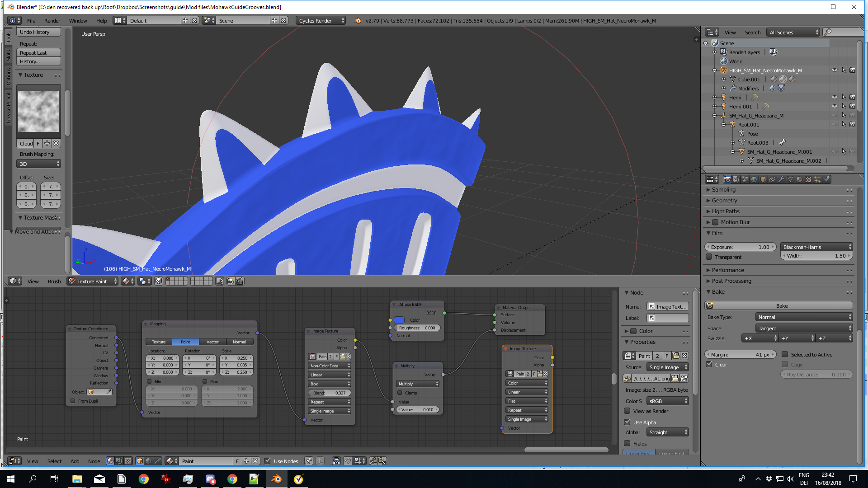868x488 pixels.
Task: Enable Selected to Active checkbox
Action: [785, 354]
